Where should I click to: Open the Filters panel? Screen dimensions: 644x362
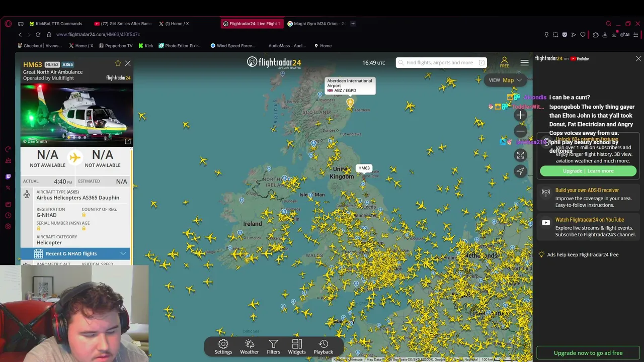coord(274,347)
